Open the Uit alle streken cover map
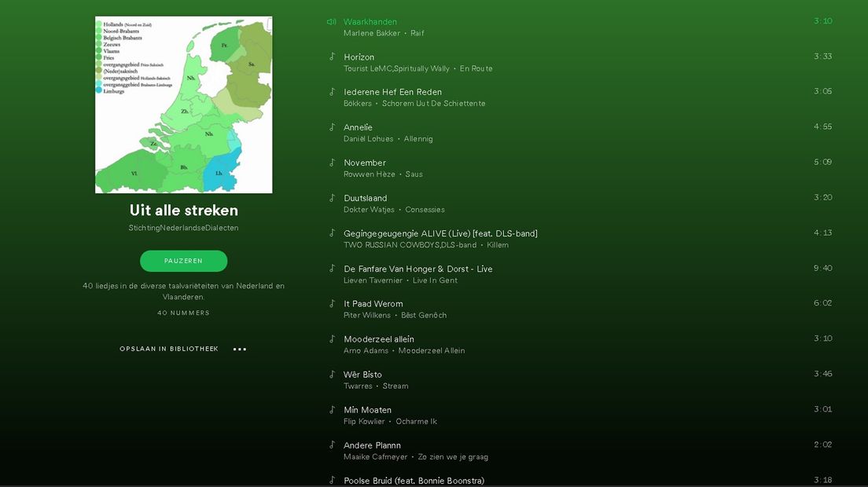This screenshot has width=868, height=487. point(184,105)
